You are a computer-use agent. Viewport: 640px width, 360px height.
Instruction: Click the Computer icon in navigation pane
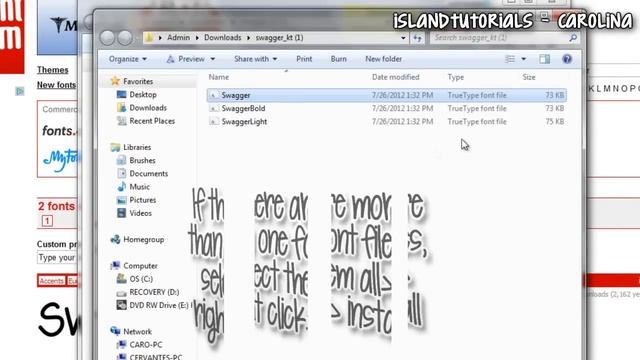pos(115,266)
